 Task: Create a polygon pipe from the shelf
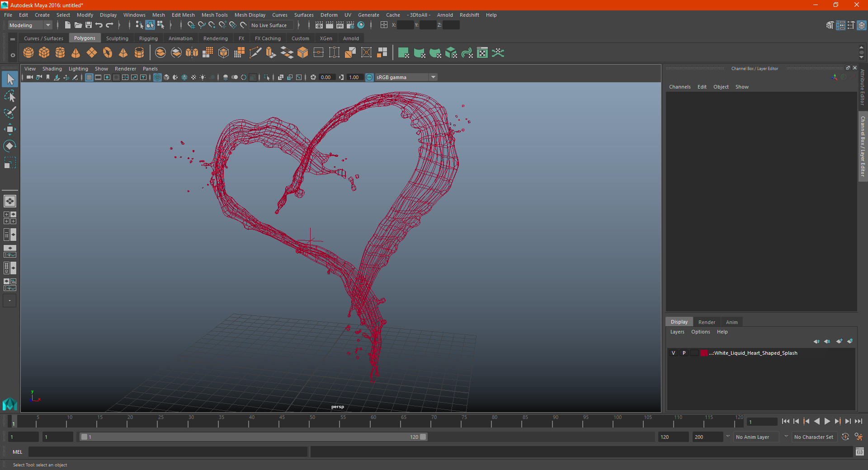139,53
